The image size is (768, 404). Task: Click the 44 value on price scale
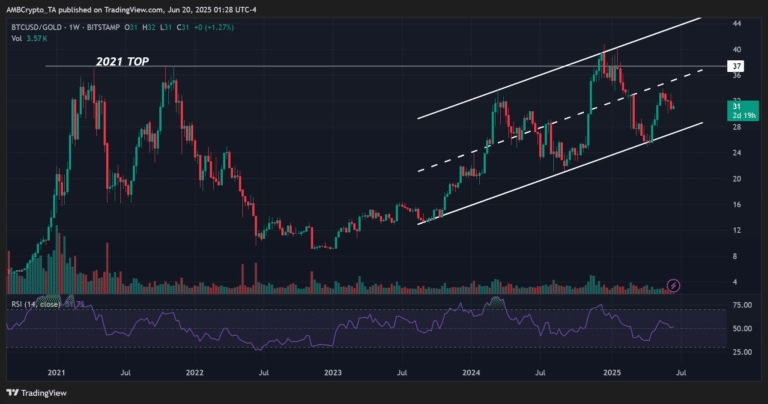(735, 23)
